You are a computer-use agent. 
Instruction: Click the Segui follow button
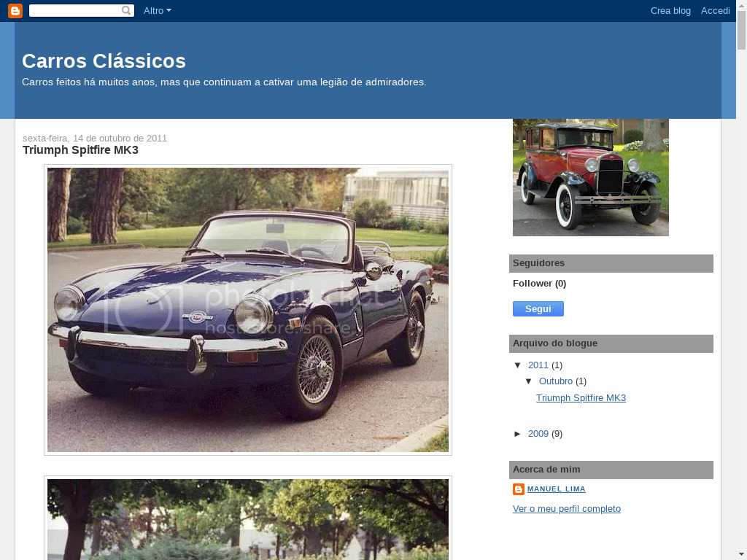538,309
